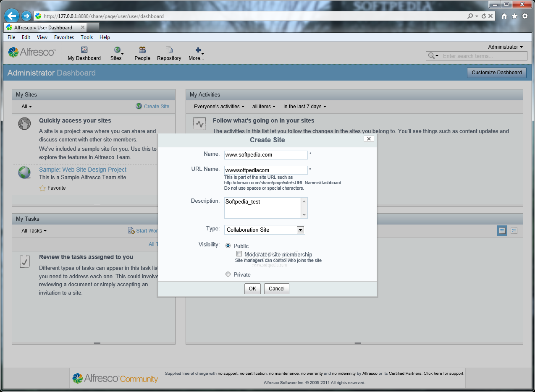This screenshot has height=392, width=535.
Task: Open a new browser tab
Action: pos(93,27)
